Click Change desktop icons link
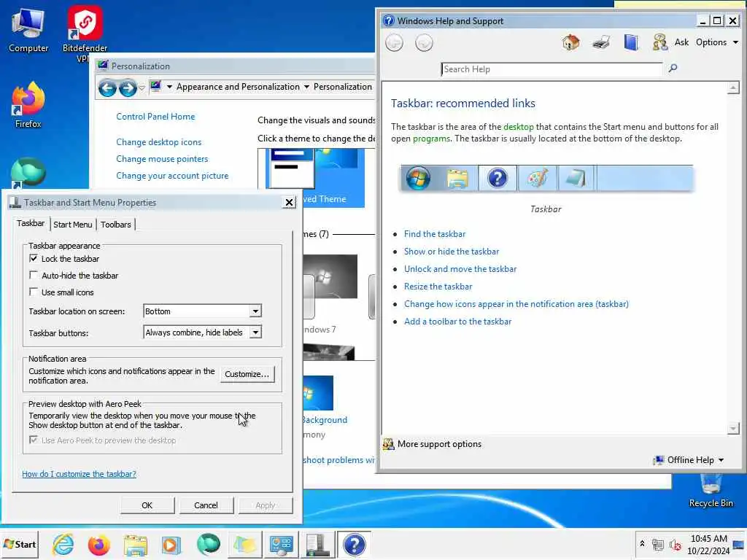The height and width of the screenshot is (560, 747). [158, 142]
